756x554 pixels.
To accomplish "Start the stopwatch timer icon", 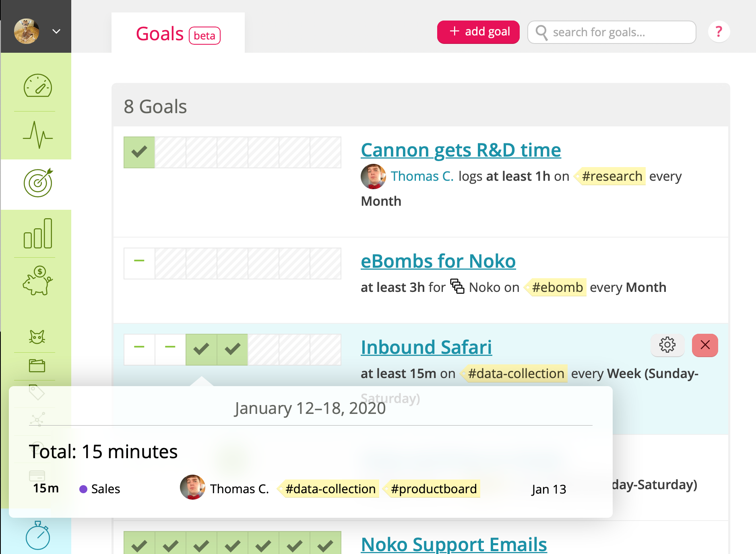I will (37, 535).
